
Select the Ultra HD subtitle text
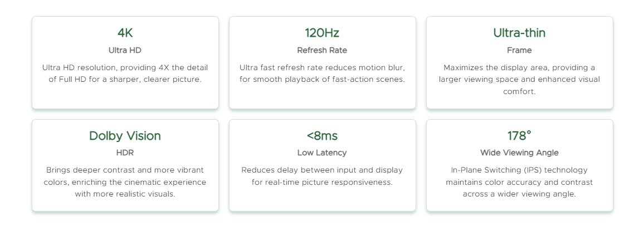(125, 50)
